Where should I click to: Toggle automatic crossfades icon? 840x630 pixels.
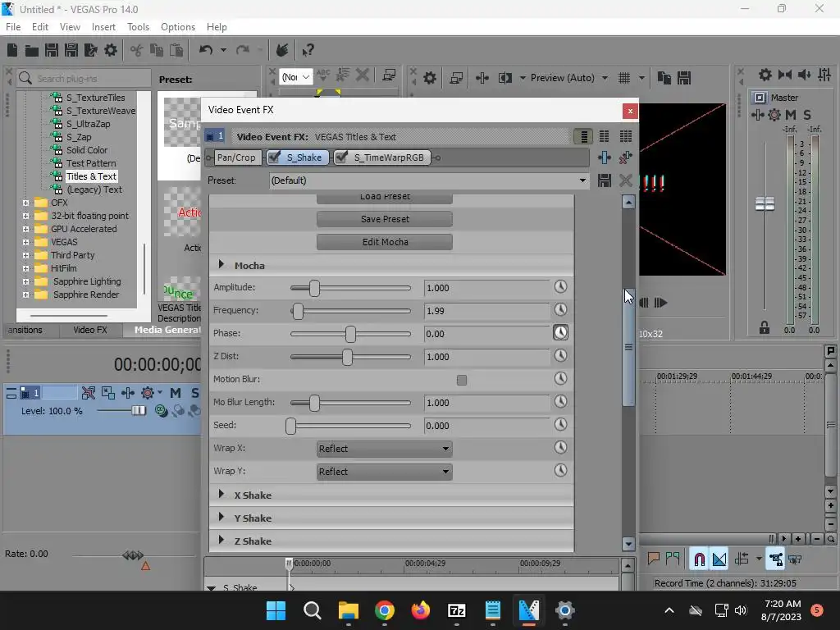[x=719, y=559]
